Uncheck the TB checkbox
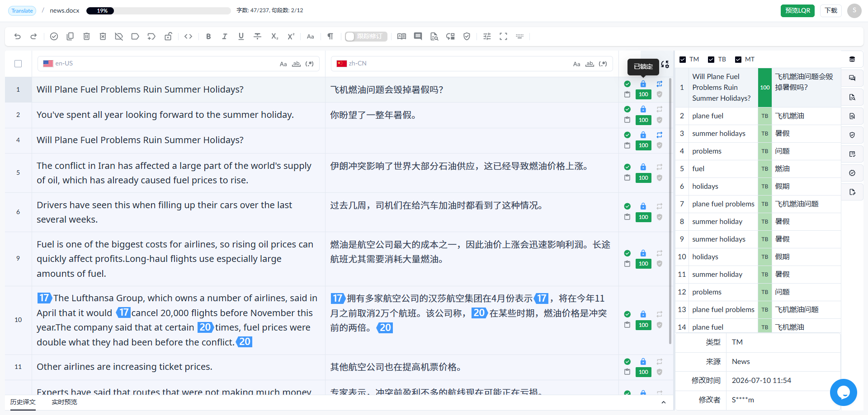The image size is (868, 415). [x=711, y=60]
